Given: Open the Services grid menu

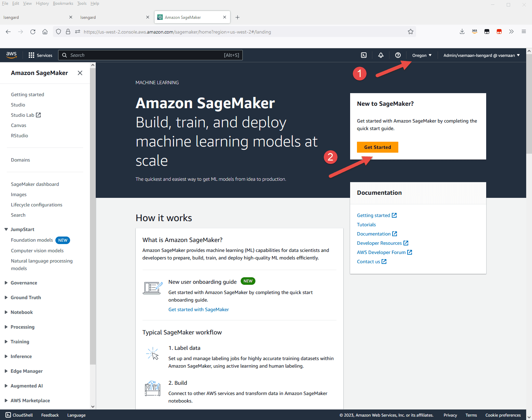Looking at the screenshot, I should 40,55.
